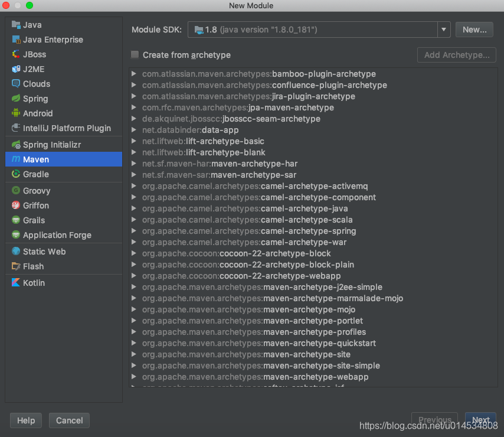Screen dimensions: 504x437
Task: Click the Spring leaf icon
Action: (16, 99)
